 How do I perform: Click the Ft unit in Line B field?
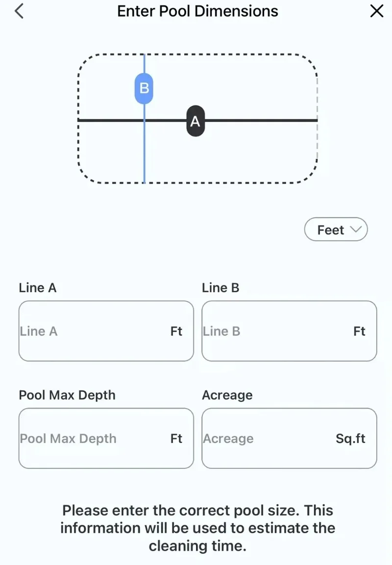pyautogui.click(x=359, y=331)
